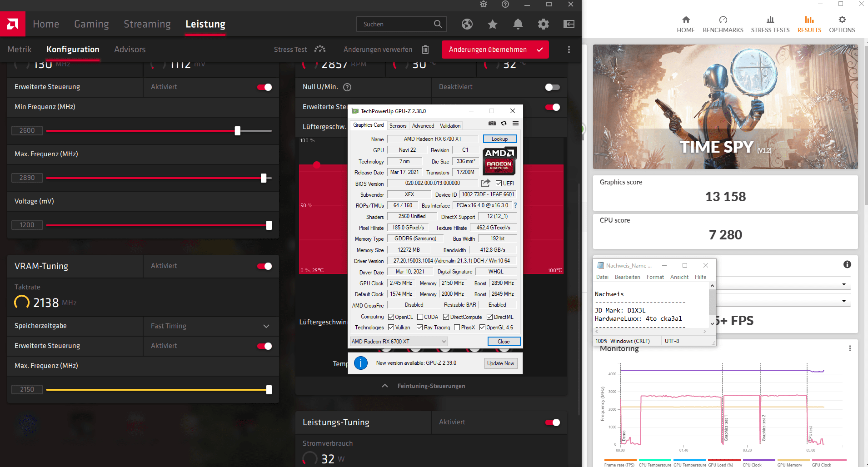Viewport: 868px width, 467px height.
Task: Click the Min Frequenz slider handle
Action: tap(237, 131)
